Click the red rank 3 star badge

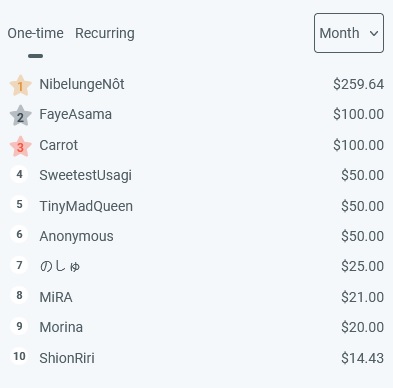point(20,146)
